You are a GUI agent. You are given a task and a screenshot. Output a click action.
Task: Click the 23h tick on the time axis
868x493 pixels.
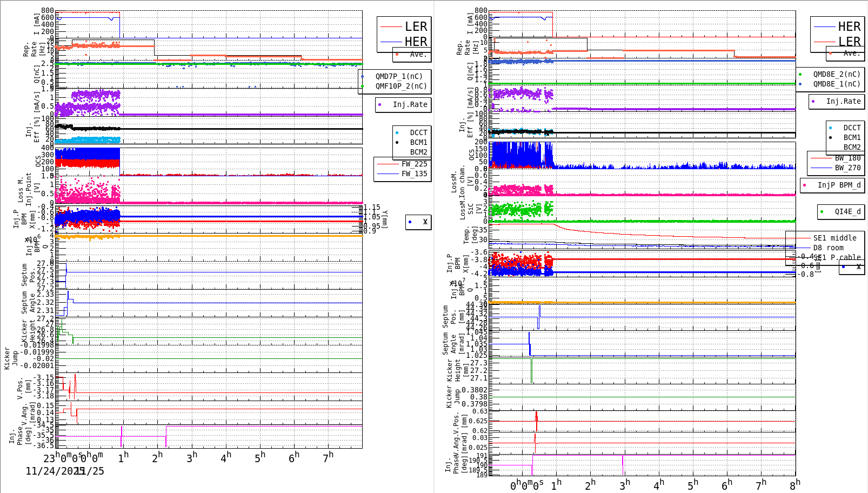click(49, 458)
